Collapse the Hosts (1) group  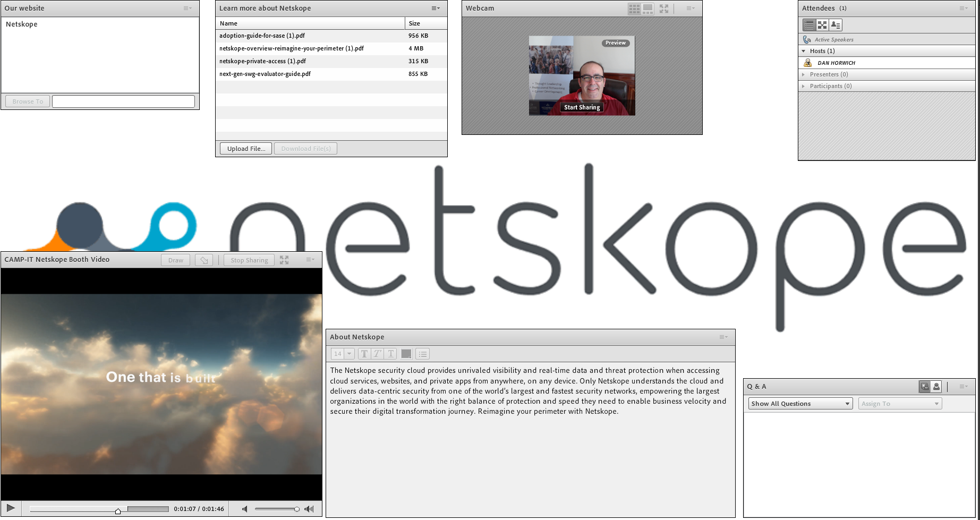click(x=804, y=51)
